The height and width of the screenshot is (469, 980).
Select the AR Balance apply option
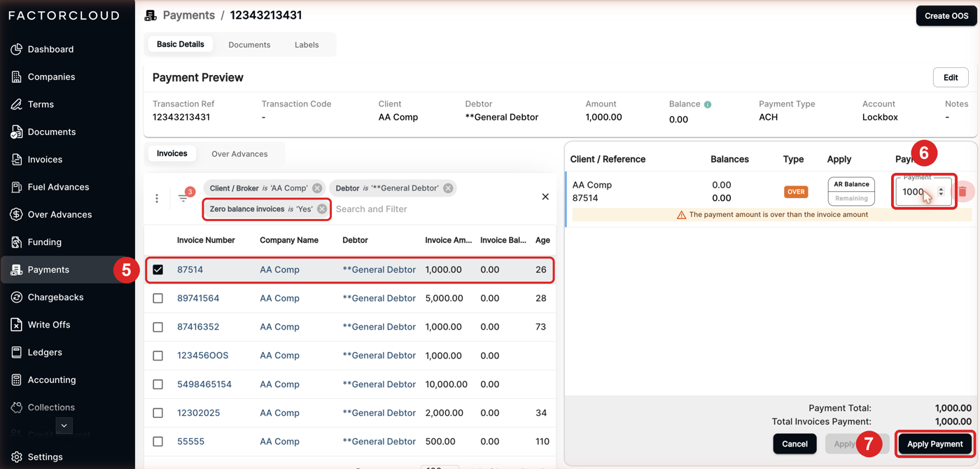pos(851,184)
